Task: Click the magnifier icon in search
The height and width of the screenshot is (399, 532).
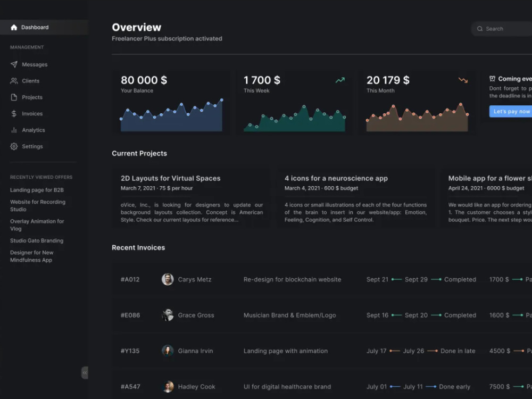Action: pos(480,29)
